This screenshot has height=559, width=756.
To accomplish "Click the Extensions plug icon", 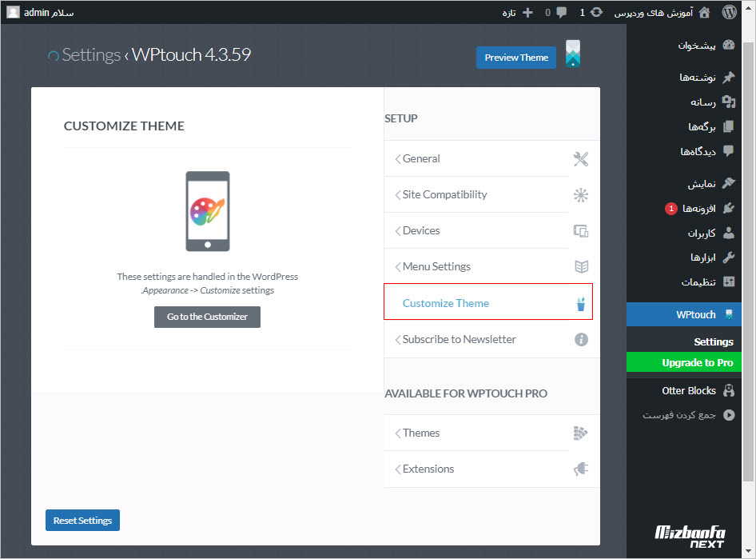I will click(x=580, y=469).
